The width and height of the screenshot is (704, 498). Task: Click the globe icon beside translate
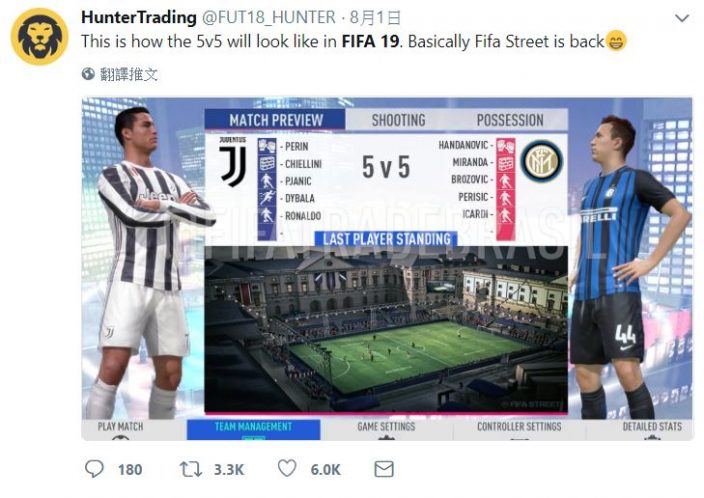(88, 74)
